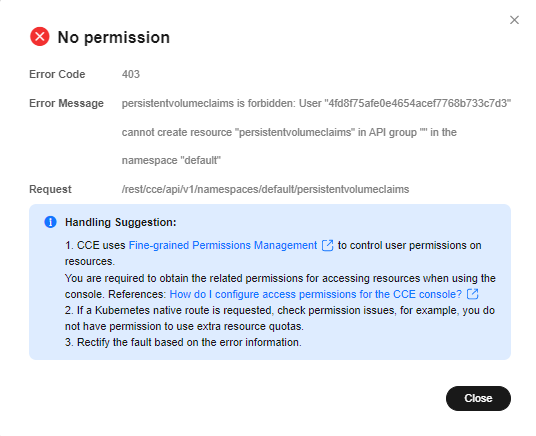Click suggestion 3 Rectify the fault text
Image resolution: width=536 pixels, height=436 pixels.
(183, 342)
